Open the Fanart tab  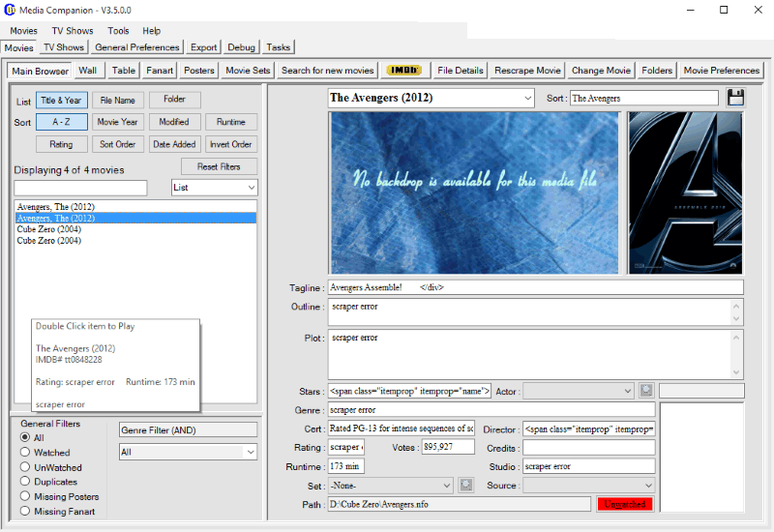coord(160,71)
